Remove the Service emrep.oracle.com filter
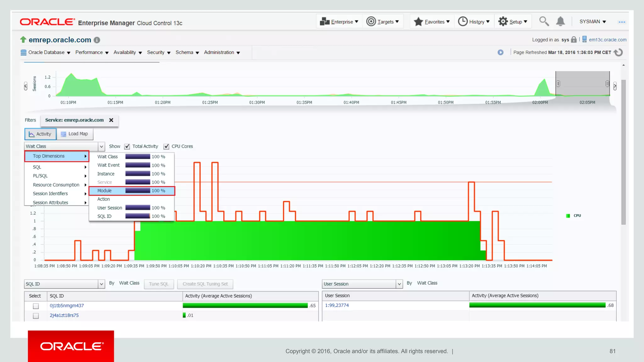Image resolution: width=644 pixels, height=362 pixels. click(111, 120)
